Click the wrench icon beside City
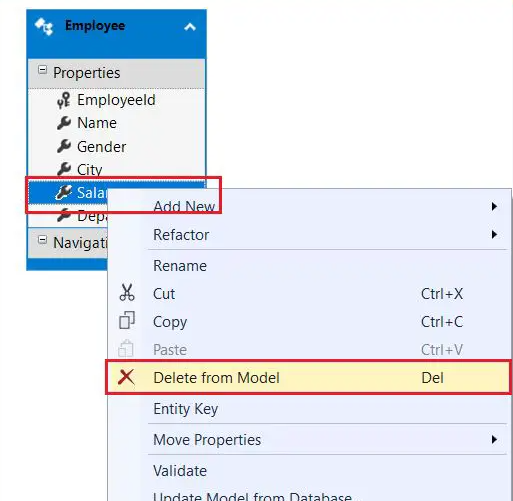Image resolution: width=513 pixels, height=501 pixels. point(64,169)
